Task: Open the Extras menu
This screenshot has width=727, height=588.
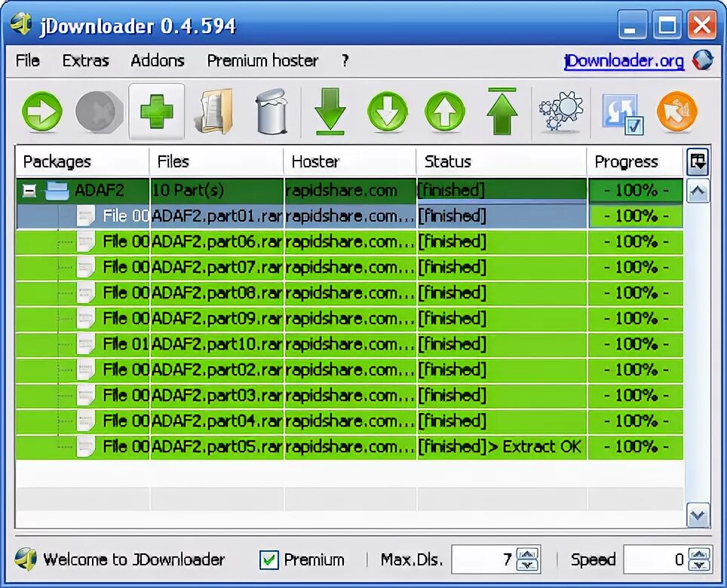Action: (86, 60)
